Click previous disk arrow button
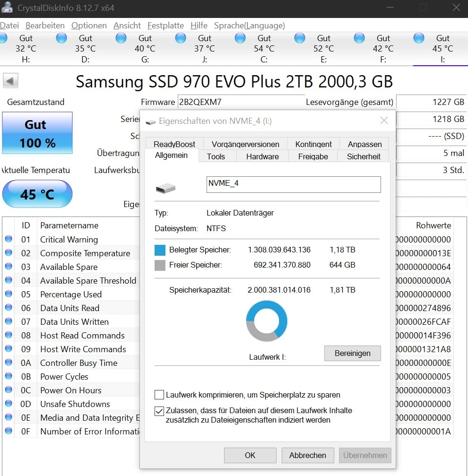468x476 pixels. tap(10, 81)
